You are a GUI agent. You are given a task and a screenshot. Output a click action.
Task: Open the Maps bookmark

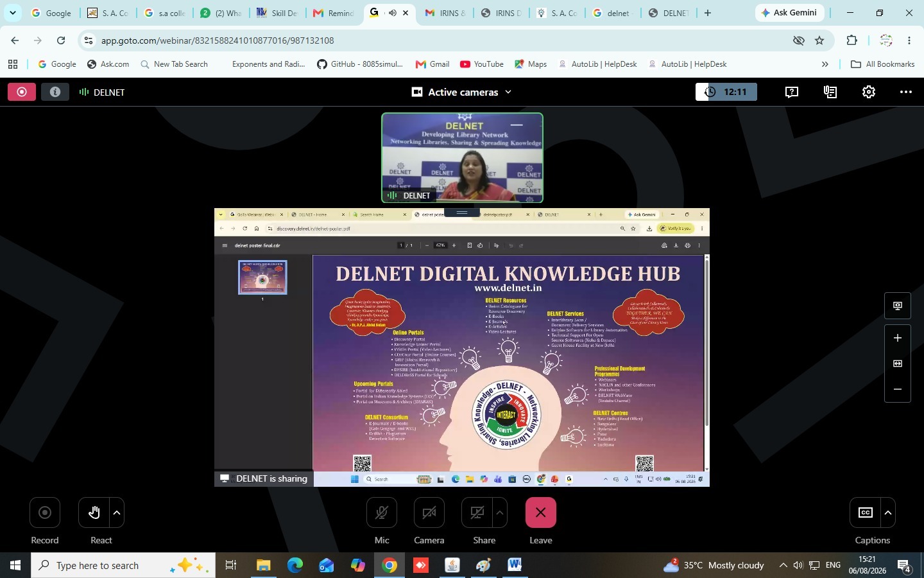point(530,64)
